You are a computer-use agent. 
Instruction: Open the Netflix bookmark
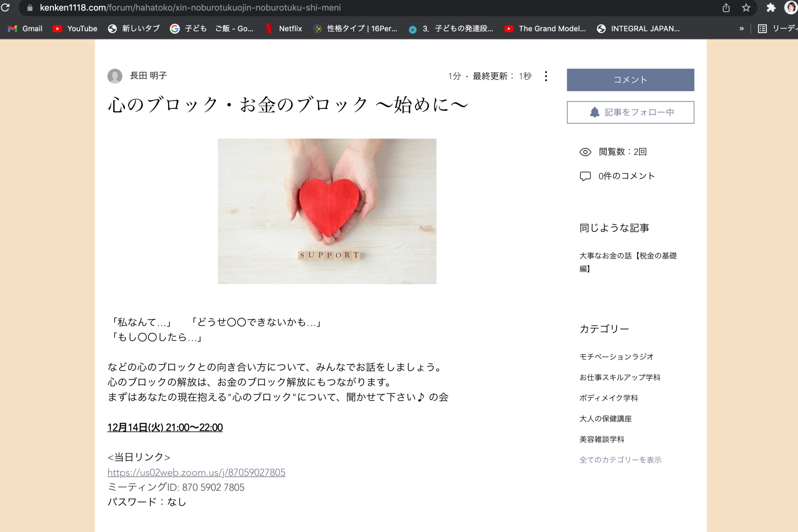[284, 29]
